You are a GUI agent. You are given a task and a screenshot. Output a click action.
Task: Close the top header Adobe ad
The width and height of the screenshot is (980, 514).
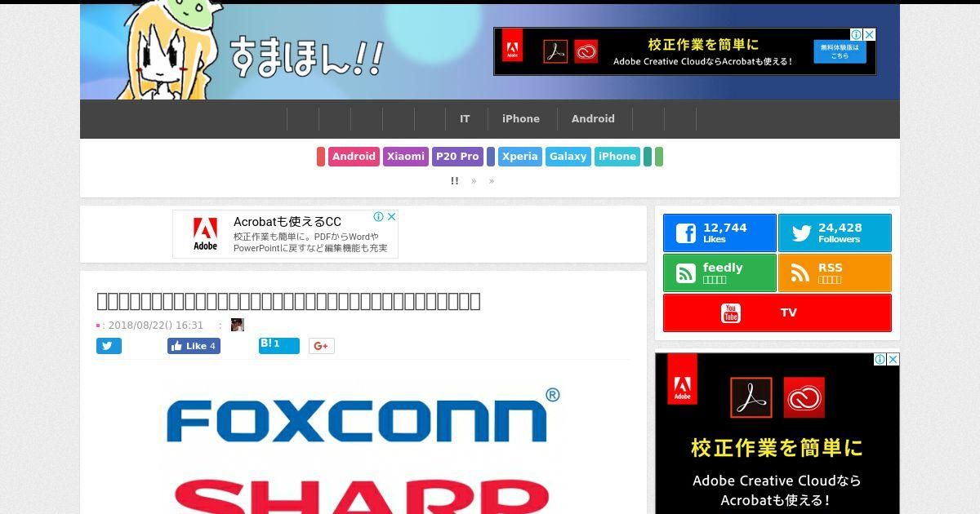[870, 34]
